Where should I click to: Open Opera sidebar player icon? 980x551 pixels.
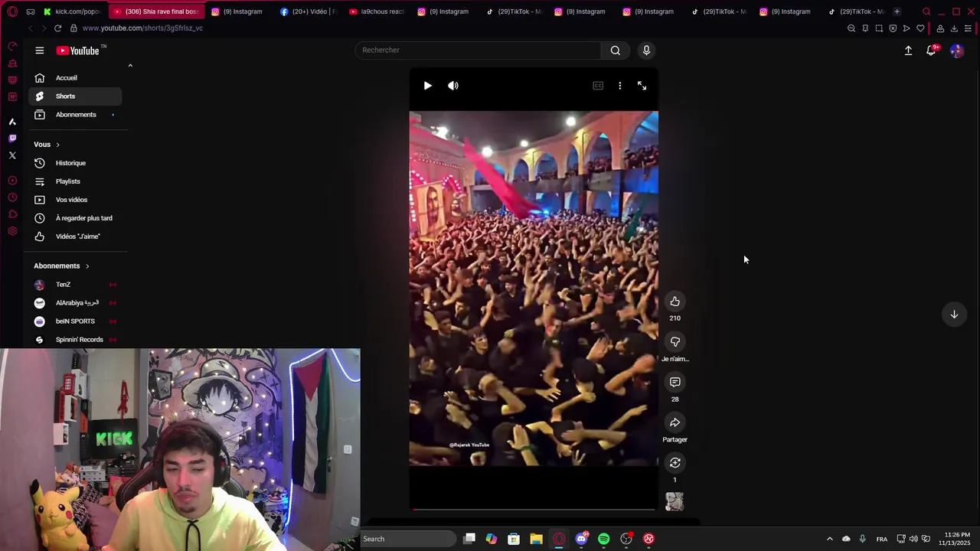[x=12, y=181]
